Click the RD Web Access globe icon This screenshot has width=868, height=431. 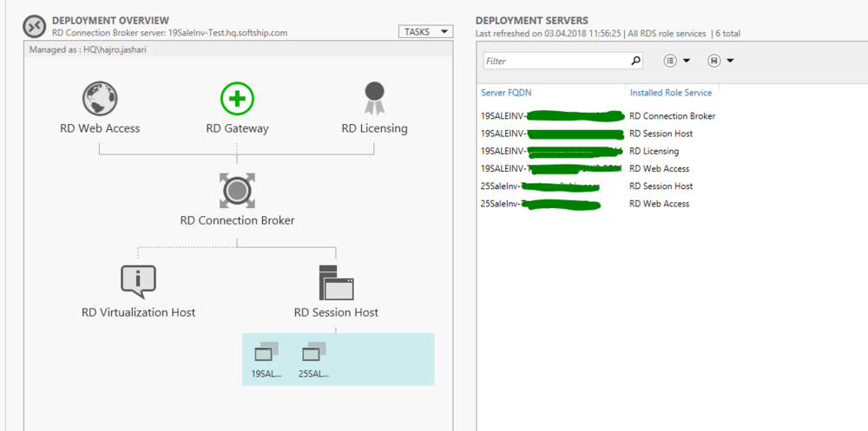point(99,99)
